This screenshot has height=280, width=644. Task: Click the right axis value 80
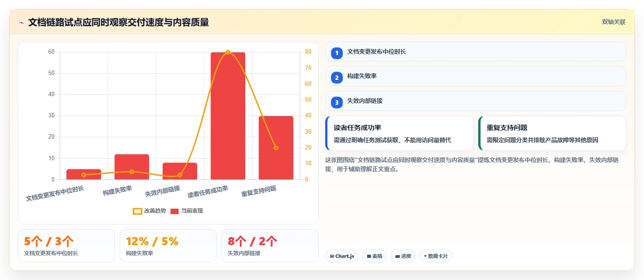click(308, 52)
